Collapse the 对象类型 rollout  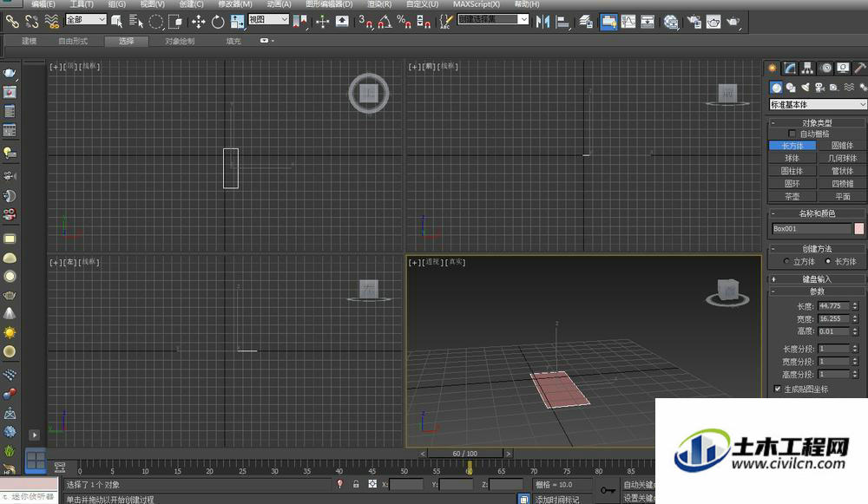pos(817,123)
